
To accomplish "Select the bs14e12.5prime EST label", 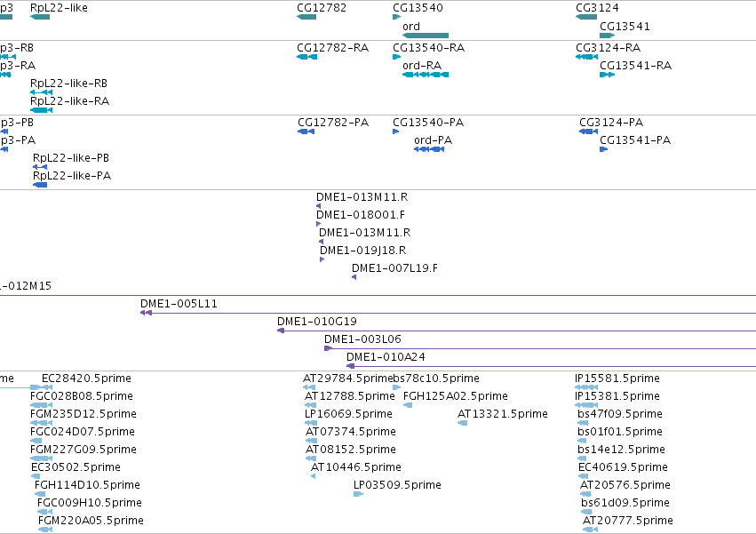I will tap(621, 450).
